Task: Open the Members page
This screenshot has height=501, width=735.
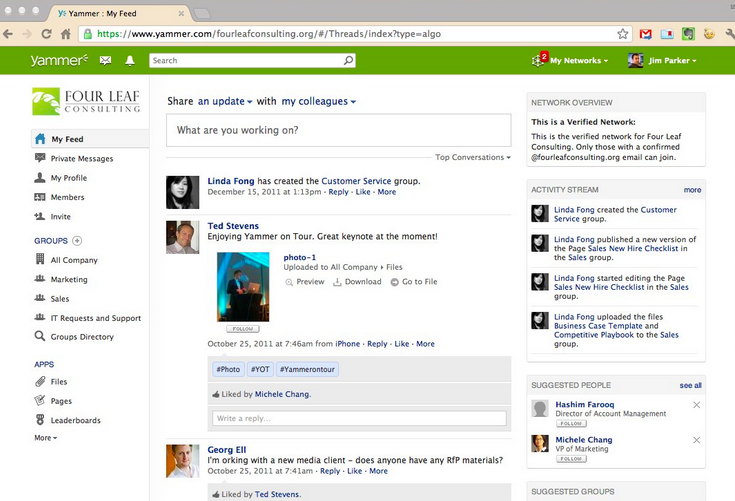Action: 59,197
